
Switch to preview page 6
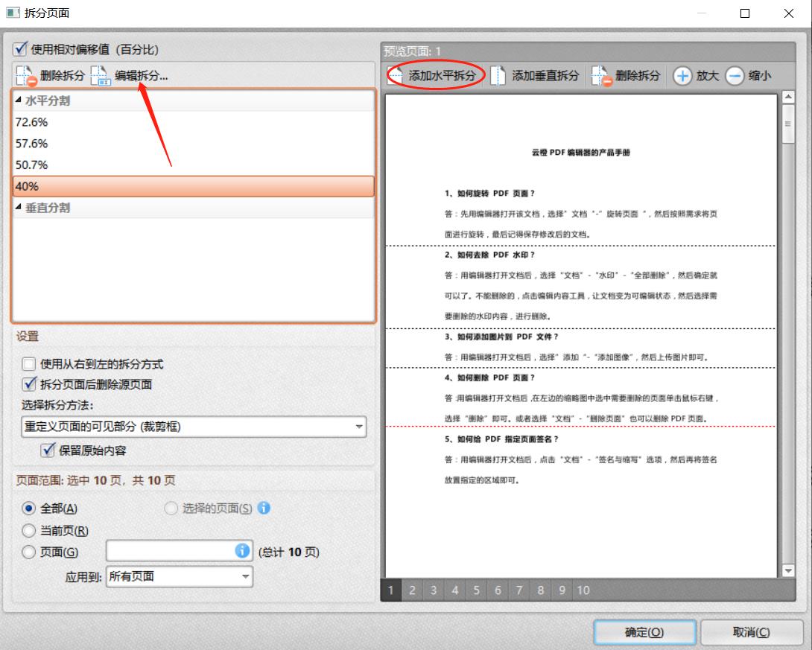click(498, 590)
